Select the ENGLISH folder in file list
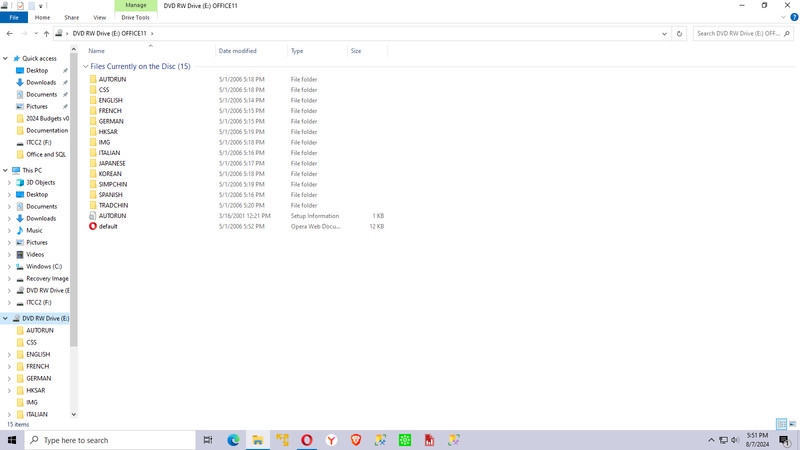Screen dimensions: 800x450 (x=110, y=101)
